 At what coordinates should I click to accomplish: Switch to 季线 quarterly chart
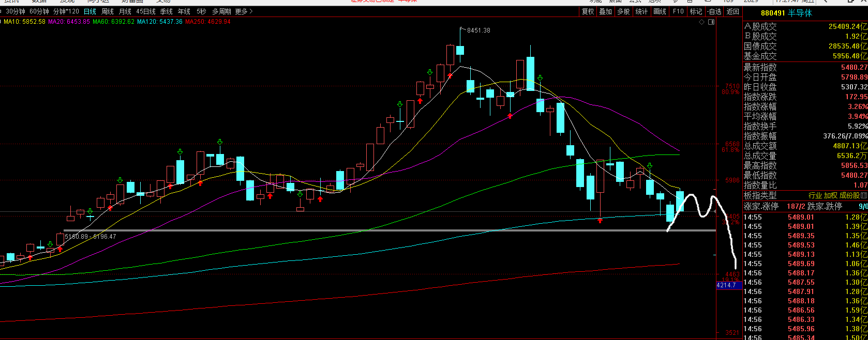pos(167,11)
